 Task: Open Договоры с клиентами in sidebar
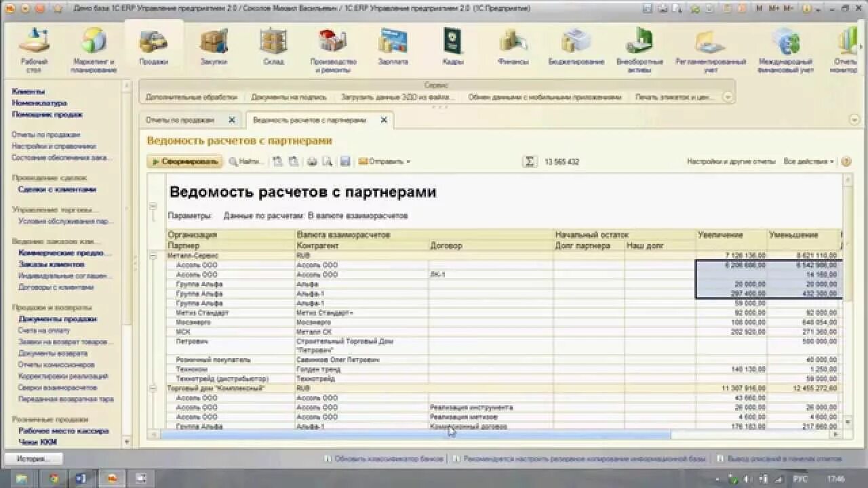56,287
